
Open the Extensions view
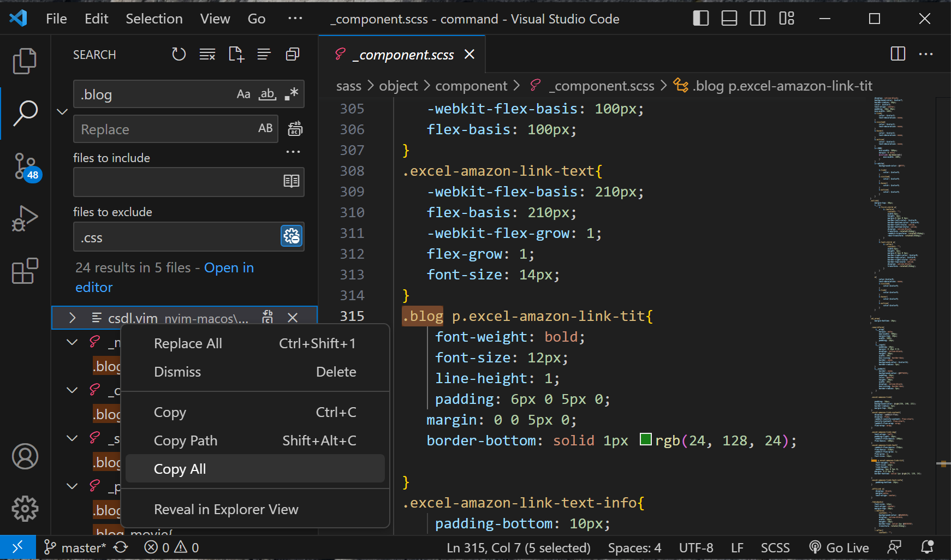[25, 271]
